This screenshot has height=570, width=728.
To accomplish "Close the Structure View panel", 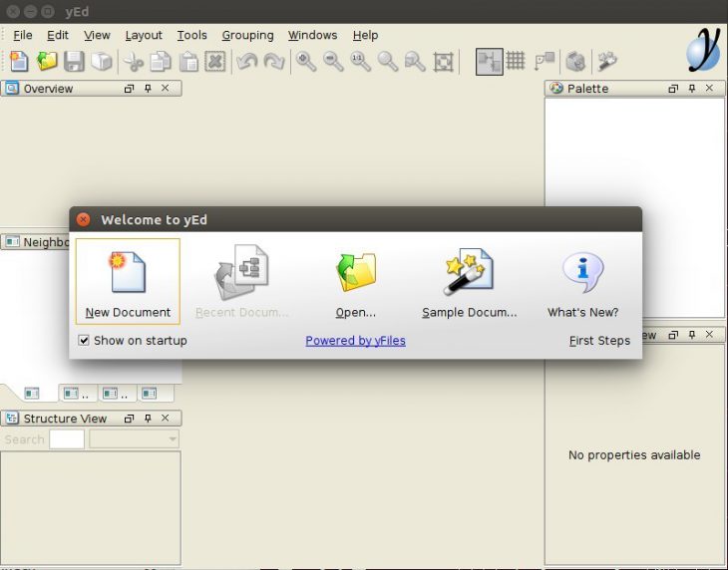I will pos(165,418).
